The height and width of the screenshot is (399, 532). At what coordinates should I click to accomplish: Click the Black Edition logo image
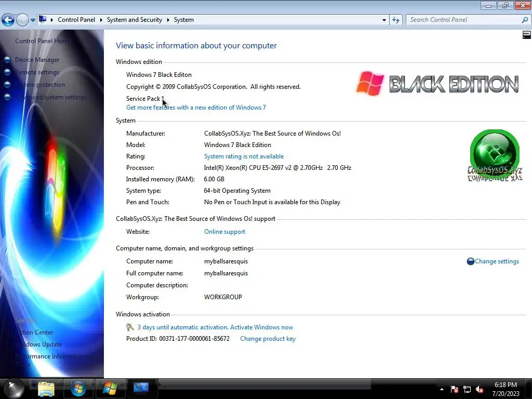tap(437, 84)
